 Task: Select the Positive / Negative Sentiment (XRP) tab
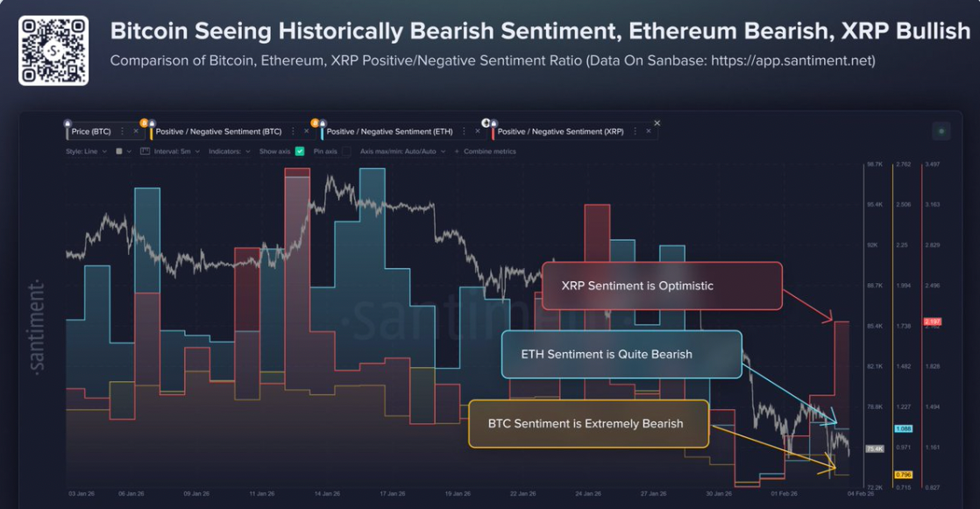point(562,131)
